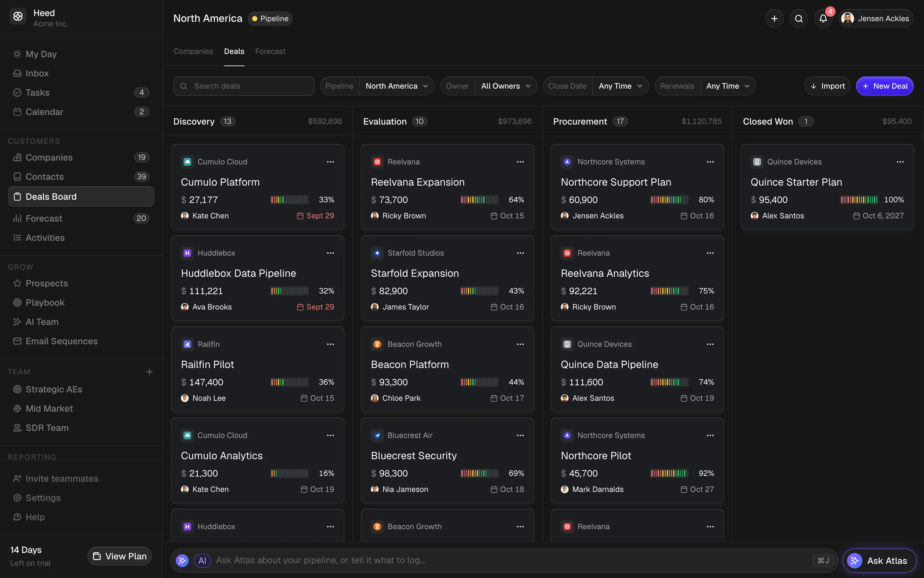
Task: Open more options for Cumulo Analytics card
Action: pos(330,435)
